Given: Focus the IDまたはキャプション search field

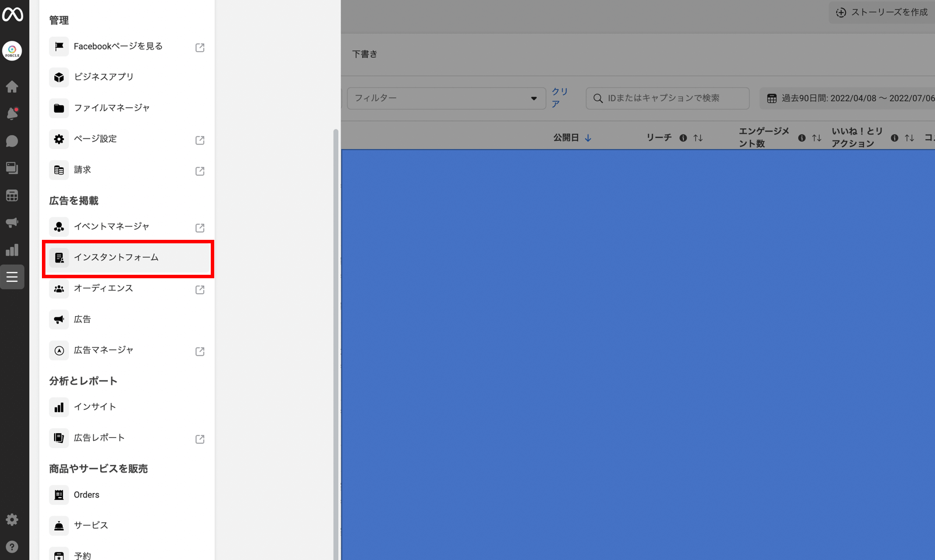Looking at the screenshot, I should (668, 98).
